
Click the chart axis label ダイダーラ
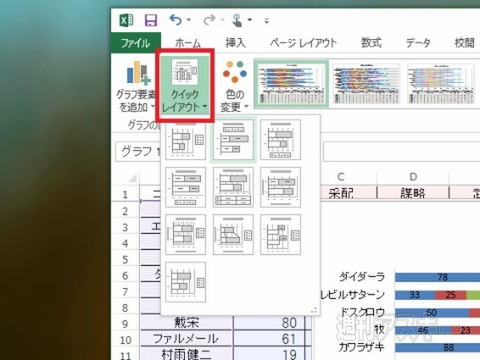(x=362, y=277)
